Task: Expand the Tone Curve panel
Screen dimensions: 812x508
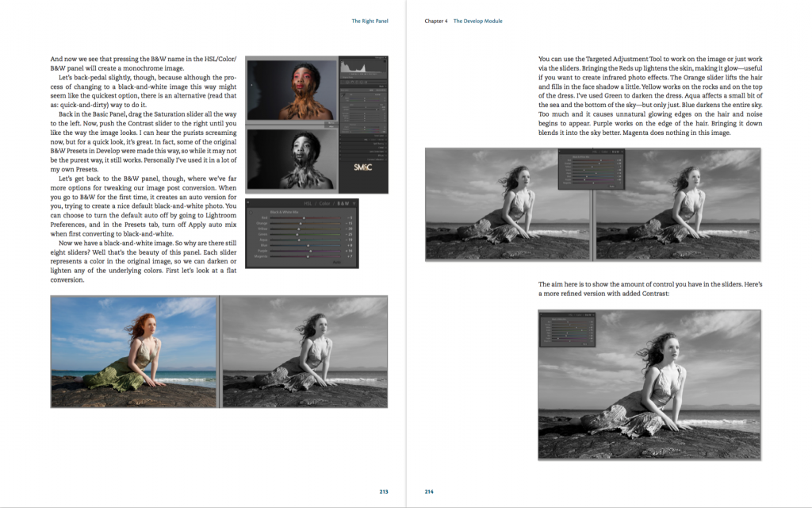Action: pyautogui.click(x=380, y=136)
